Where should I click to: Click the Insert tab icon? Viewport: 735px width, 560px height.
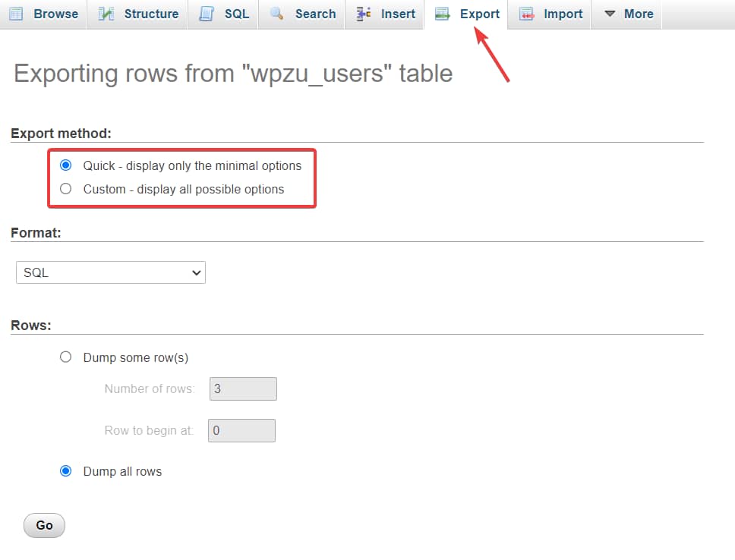363,14
